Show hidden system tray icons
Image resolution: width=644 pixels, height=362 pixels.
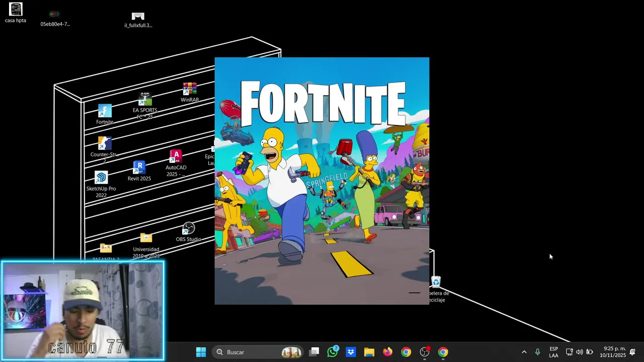click(x=524, y=352)
